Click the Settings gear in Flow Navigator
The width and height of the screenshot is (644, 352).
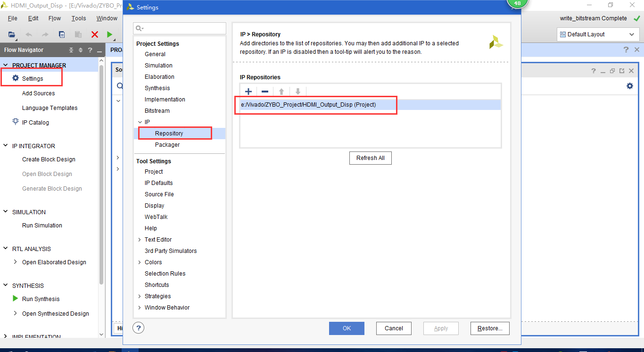[x=16, y=78]
